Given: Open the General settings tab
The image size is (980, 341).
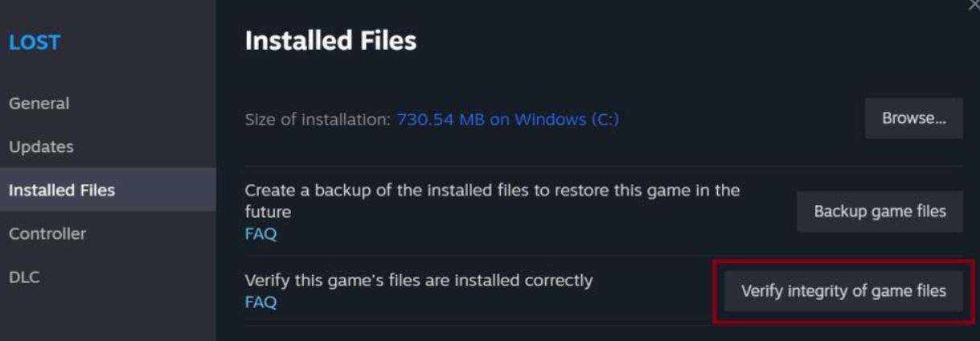Looking at the screenshot, I should (x=39, y=104).
